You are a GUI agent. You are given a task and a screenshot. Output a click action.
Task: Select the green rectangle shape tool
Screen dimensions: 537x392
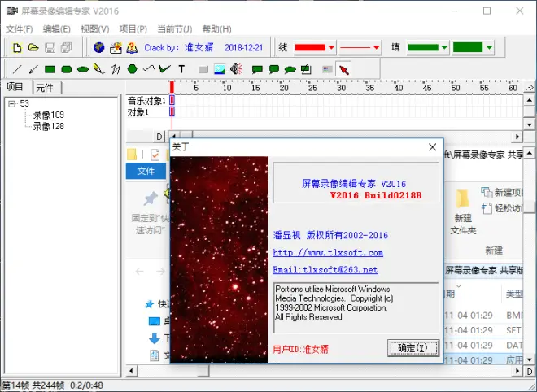click(50, 69)
